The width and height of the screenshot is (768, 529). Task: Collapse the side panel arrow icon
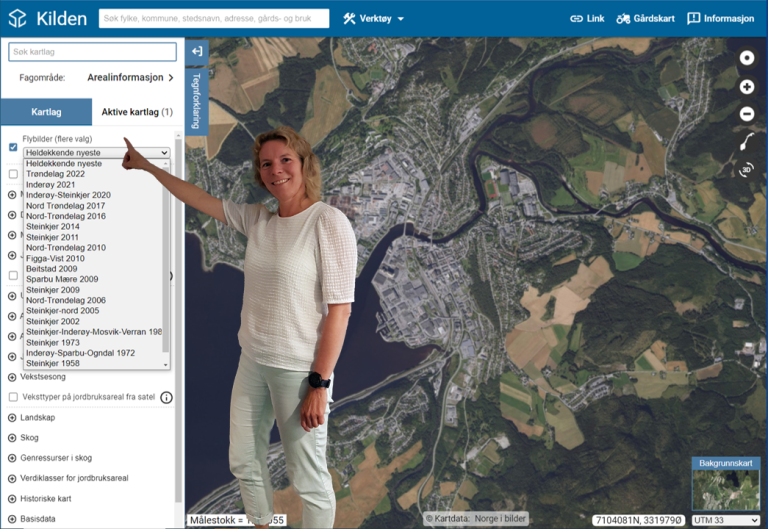point(197,51)
